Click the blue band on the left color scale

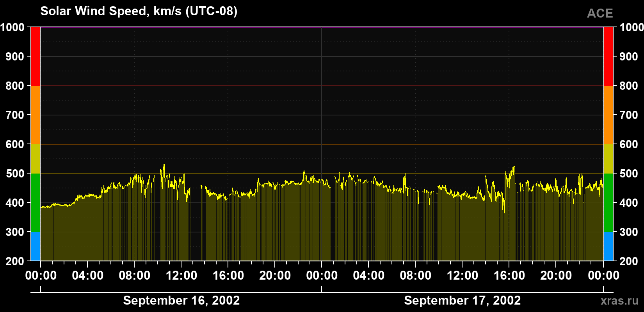click(36, 246)
